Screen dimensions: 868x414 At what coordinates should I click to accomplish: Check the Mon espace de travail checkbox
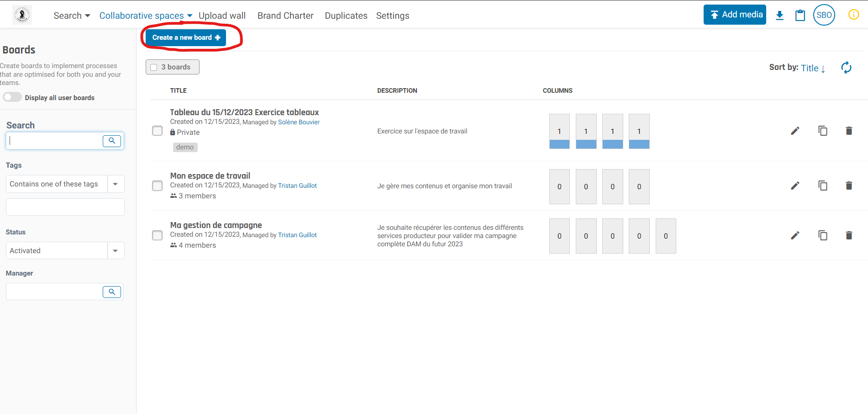(x=157, y=186)
